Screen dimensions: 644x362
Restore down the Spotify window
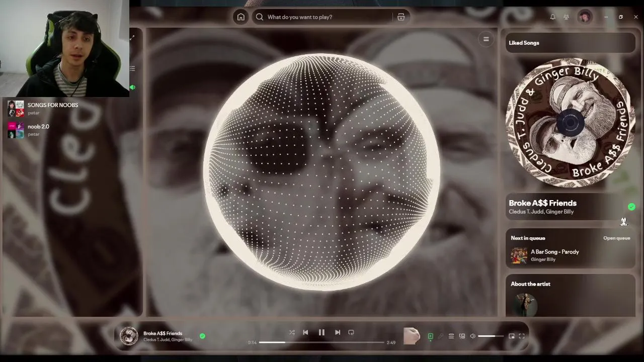[621, 17]
